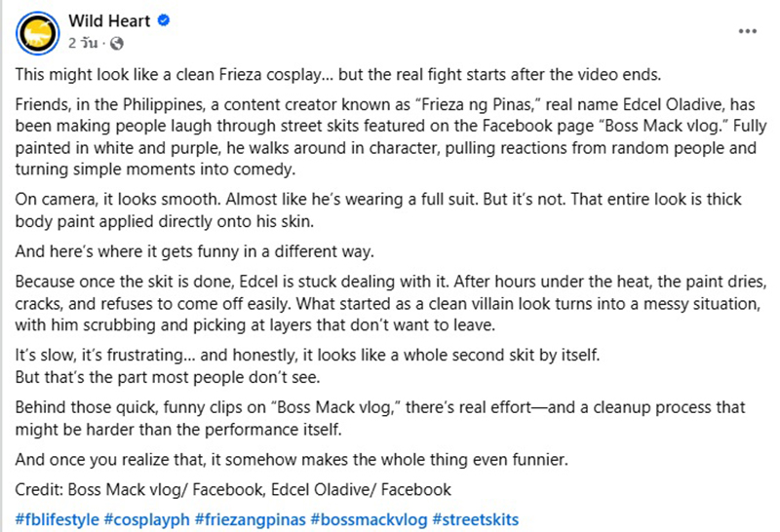Click the paragraph starting "Behind those quick"
This screenshot has width=780, height=532.
380,416
